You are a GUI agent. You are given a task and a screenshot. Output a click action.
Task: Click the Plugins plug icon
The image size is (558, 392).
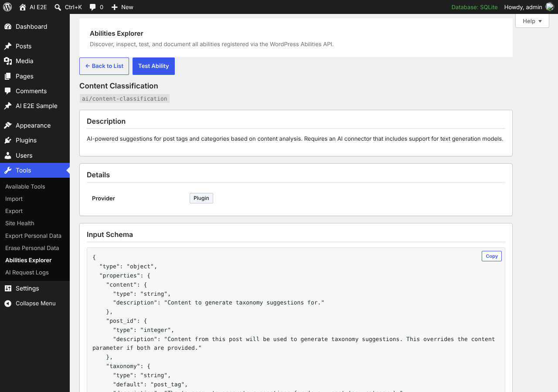coord(8,140)
